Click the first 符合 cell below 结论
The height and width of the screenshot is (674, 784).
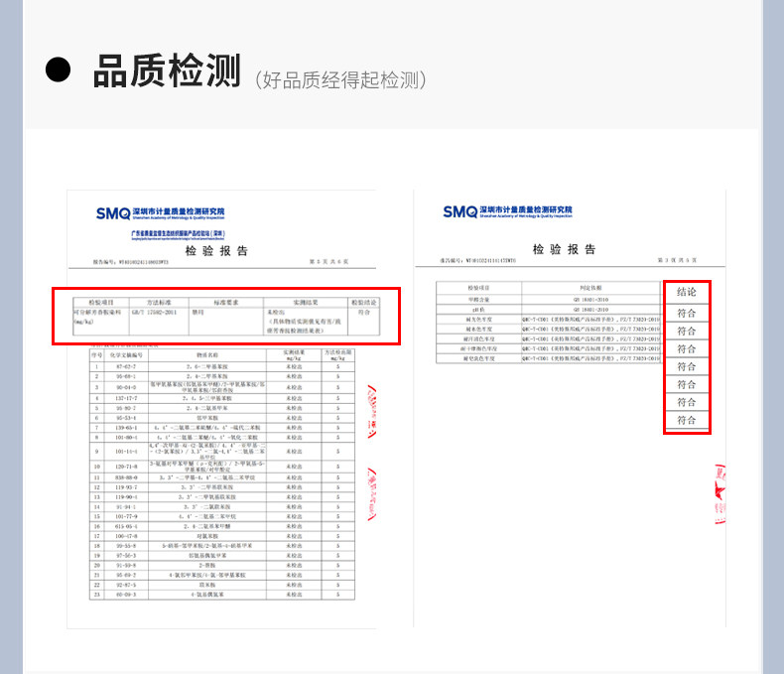[x=687, y=313]
